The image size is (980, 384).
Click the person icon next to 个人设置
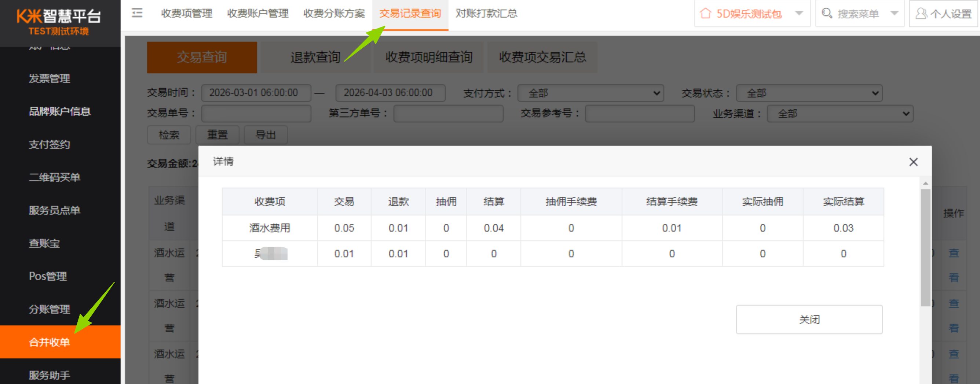point(921,14)
